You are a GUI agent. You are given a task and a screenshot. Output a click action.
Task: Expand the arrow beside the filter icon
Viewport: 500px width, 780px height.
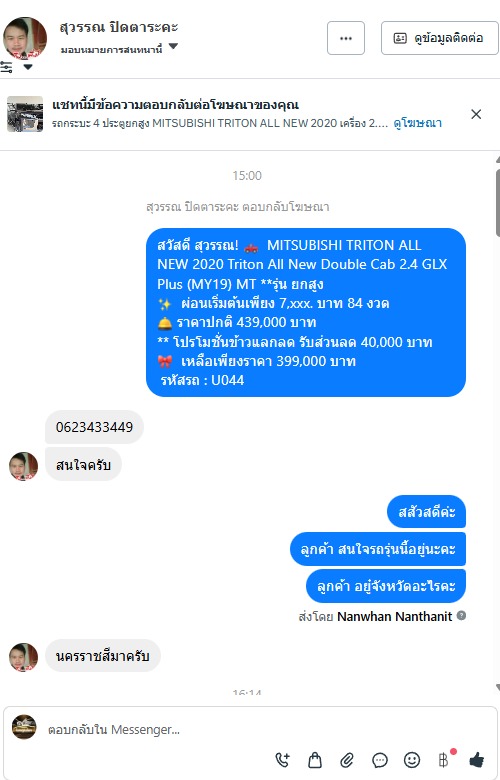28,67
